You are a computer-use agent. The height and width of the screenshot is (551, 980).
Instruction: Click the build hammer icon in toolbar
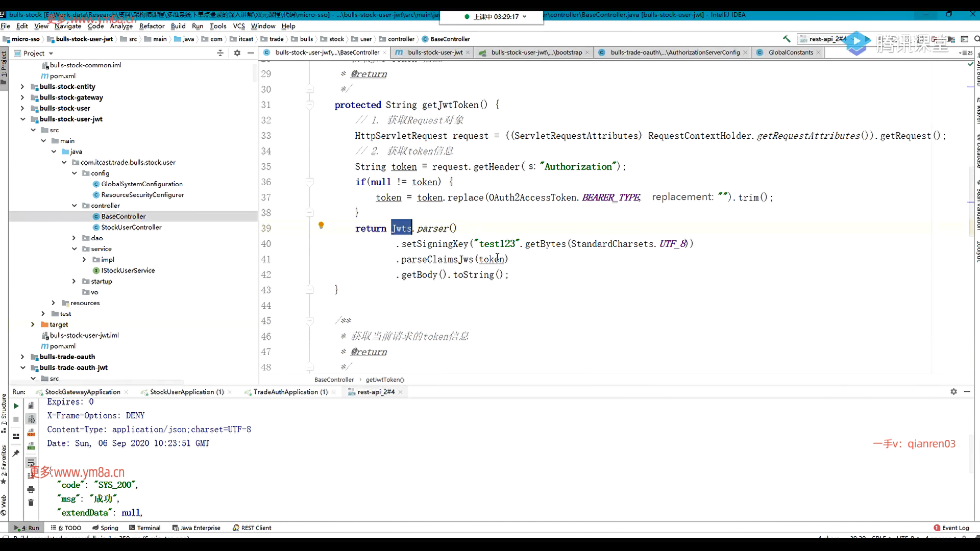[x=786, y=39]
